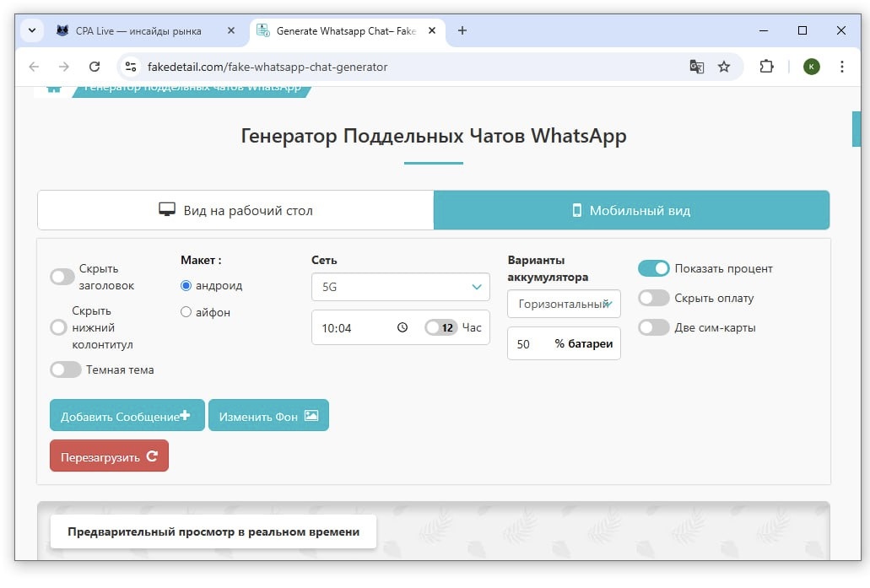Viewport: 870px width, 588px height.
Task: Toggle the 12-hour format switch
Action: point(441,327)
